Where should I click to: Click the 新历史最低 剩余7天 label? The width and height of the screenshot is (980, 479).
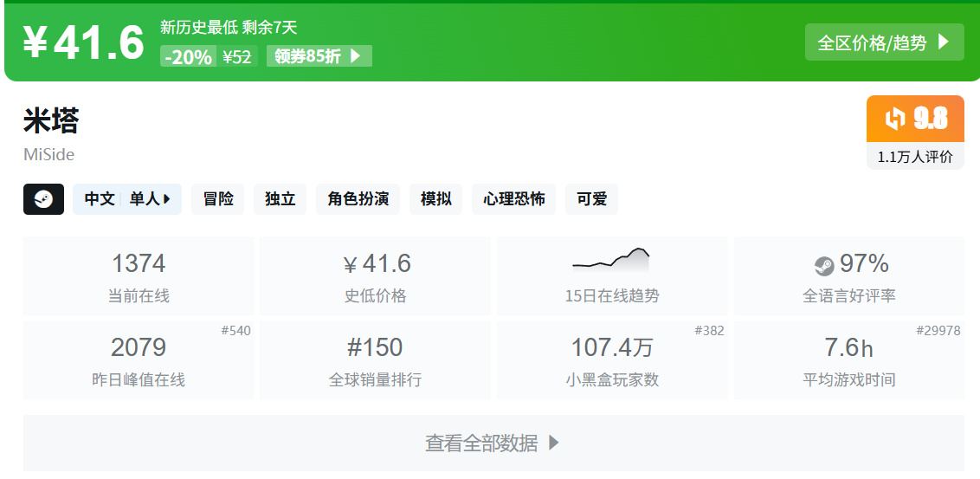pos(229,28)
